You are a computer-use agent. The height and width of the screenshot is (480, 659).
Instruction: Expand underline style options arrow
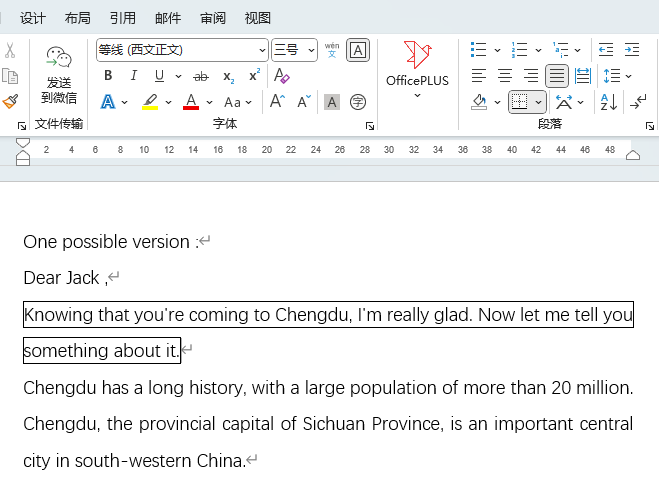pos(178,76)
